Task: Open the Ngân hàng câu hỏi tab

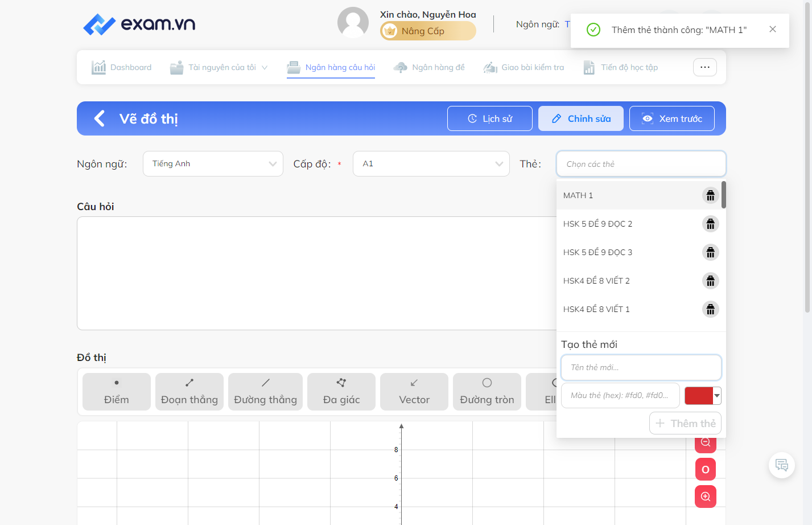Action: point(331,67)
